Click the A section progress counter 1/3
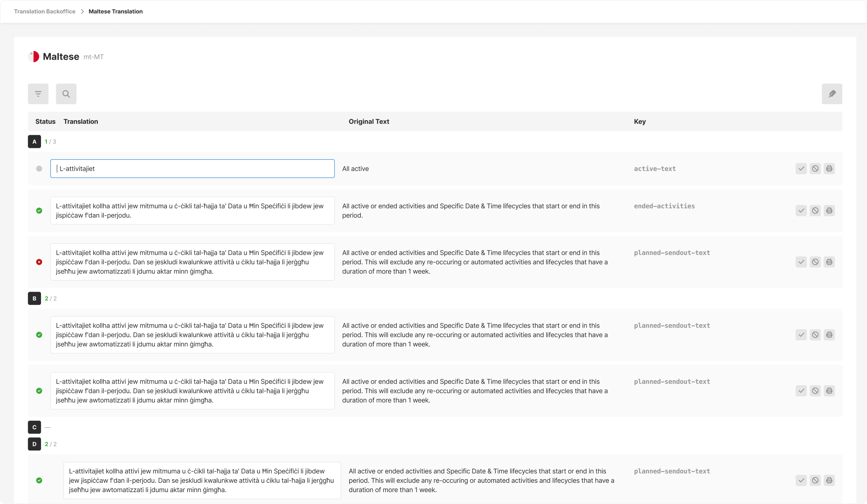The height and width of the screenshot is (504, 867). point(50,141)
